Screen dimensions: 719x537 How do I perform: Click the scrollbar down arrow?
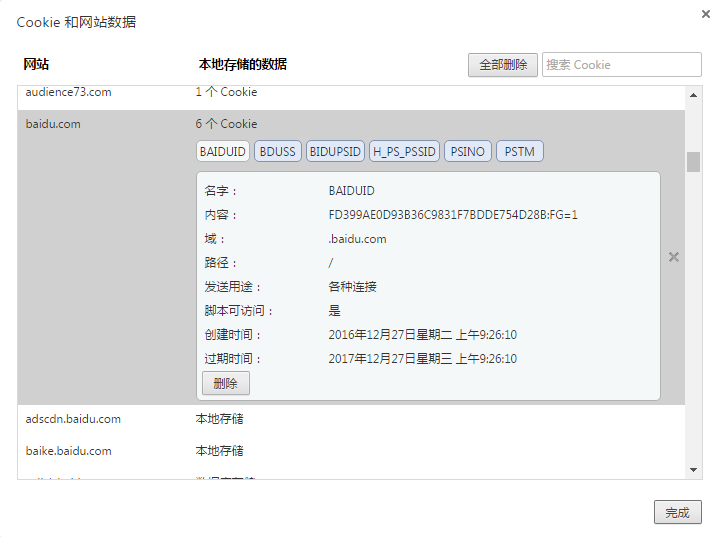pyautogui.click(x=693, y=470)
